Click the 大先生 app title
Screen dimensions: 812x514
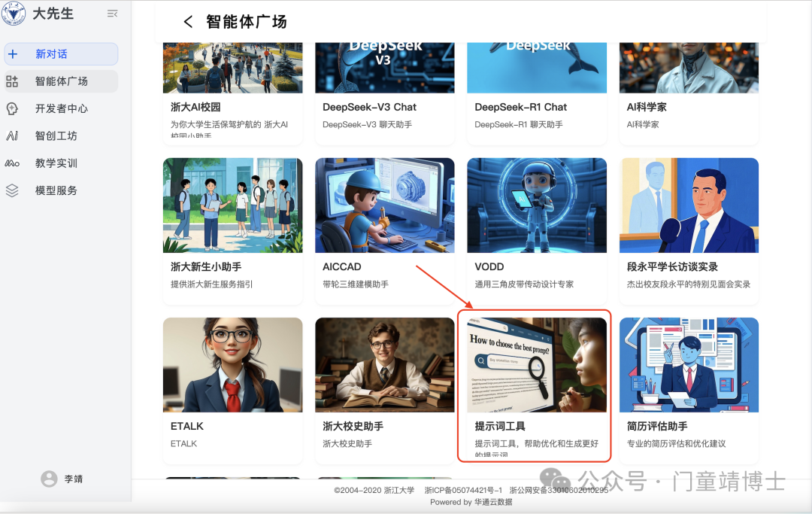pyautogui.click(x=53, y=14)
